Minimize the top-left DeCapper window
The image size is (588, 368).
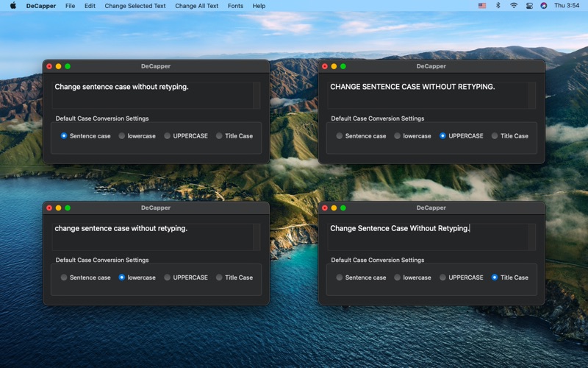59,66
